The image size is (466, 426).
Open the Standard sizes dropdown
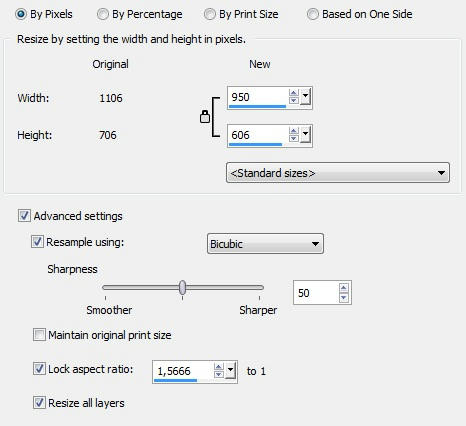coord(338,173)
